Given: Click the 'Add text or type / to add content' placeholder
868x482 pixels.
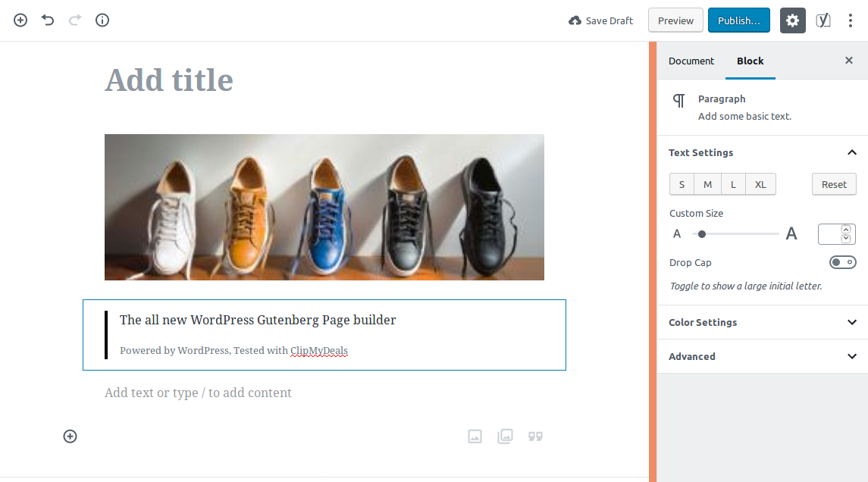Looking at the screenshot, I should click(x=198, y=393).
